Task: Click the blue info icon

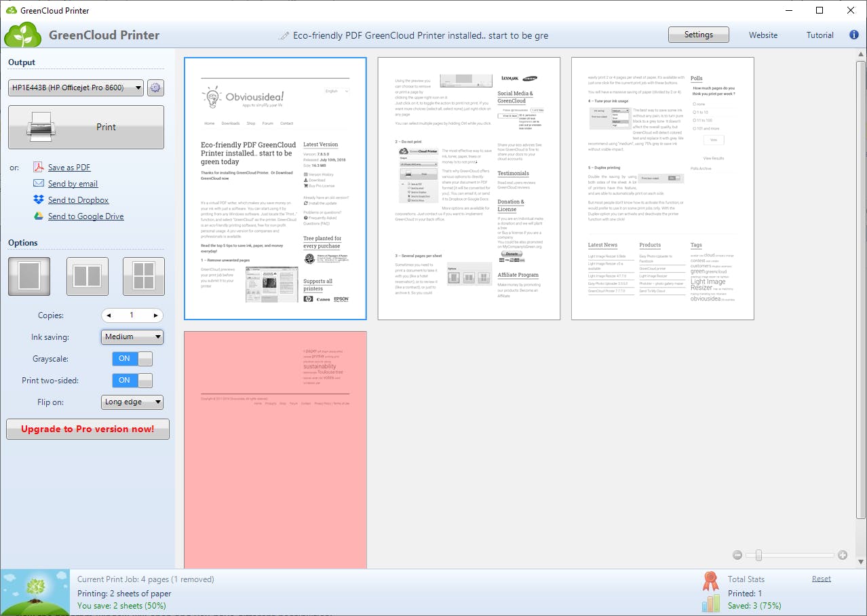Action: click(x=854, y=35)
